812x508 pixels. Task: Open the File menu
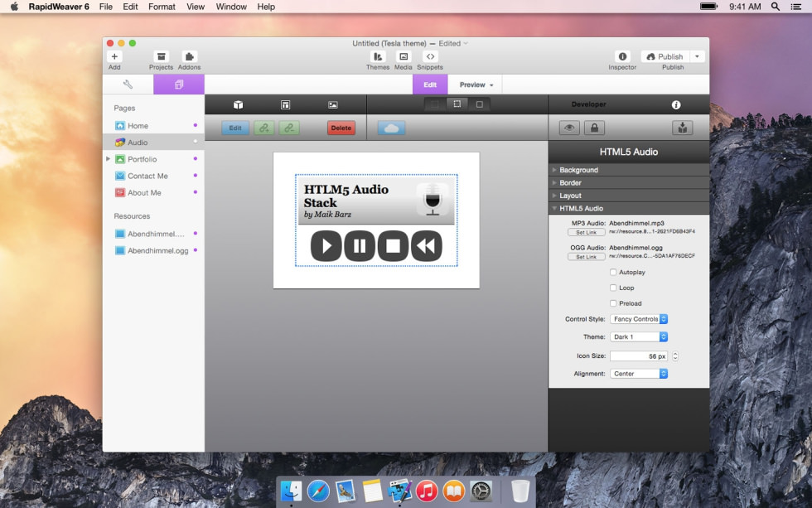[x=106, y=7]
